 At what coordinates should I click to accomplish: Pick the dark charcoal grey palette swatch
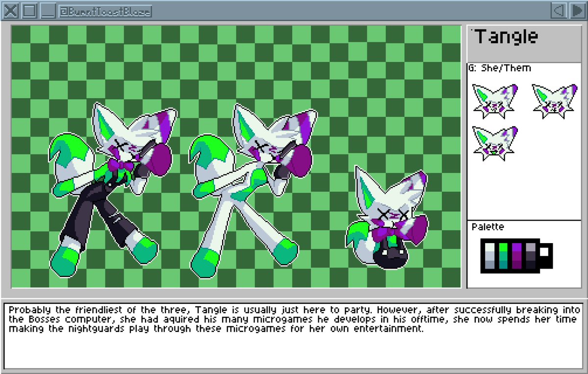pos(531,256)
